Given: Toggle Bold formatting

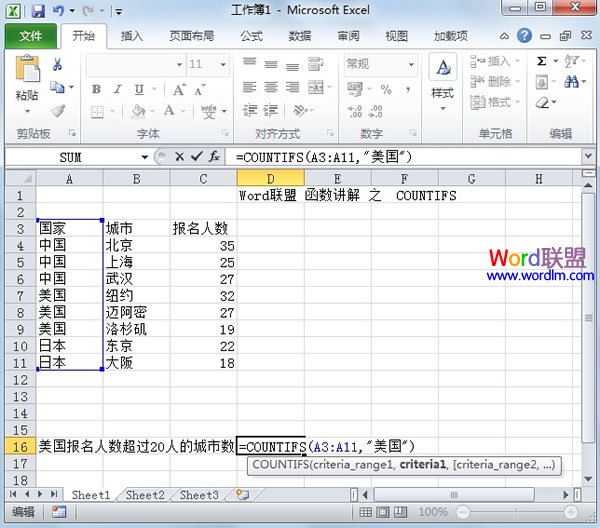Looking at the screenshot, I should (97, 89).
